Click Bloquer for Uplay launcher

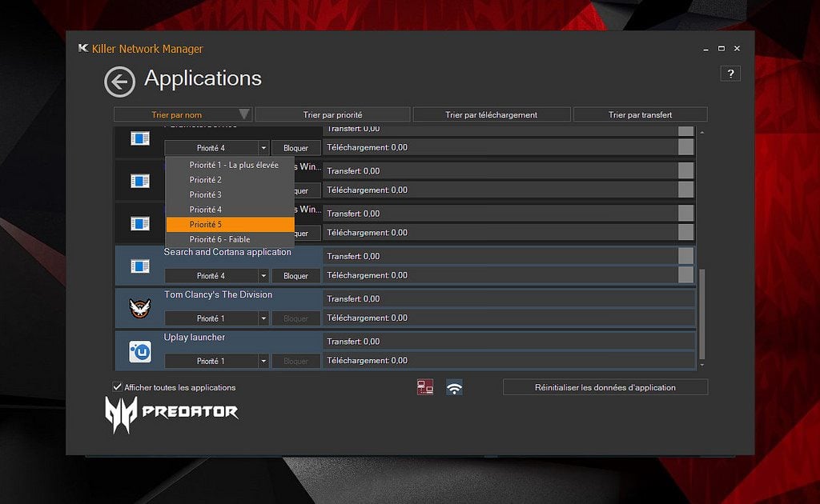pos(295,361)
